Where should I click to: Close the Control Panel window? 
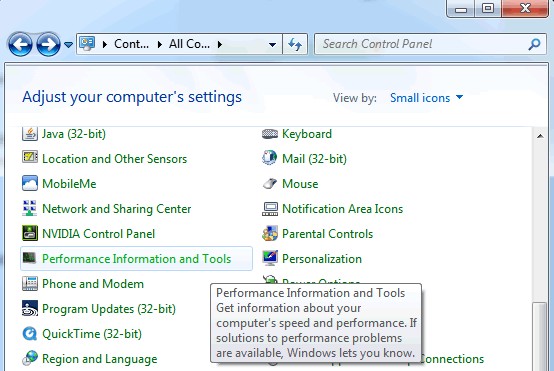coord(525,8)
